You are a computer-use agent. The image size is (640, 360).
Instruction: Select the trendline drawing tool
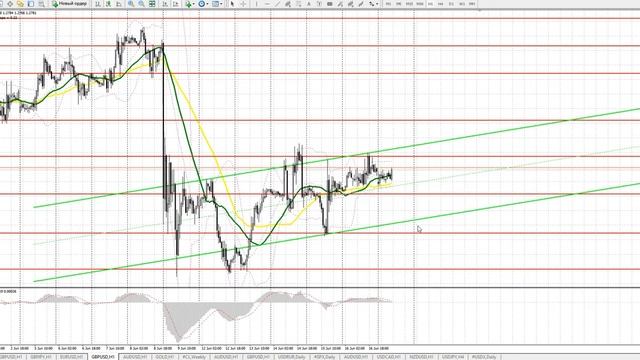click(278, 4)
